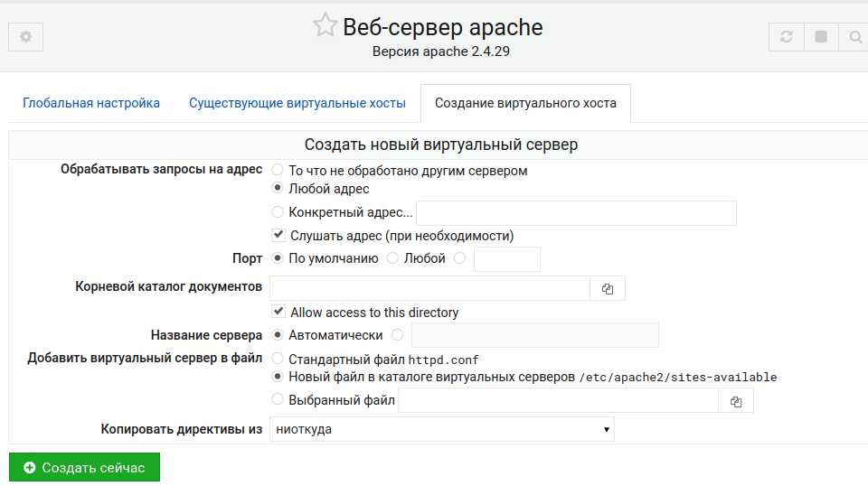Viewport: 868px width, 486px height.
Task: Select the Конкретный адрес radio option
Action: [x=278, y=212]
